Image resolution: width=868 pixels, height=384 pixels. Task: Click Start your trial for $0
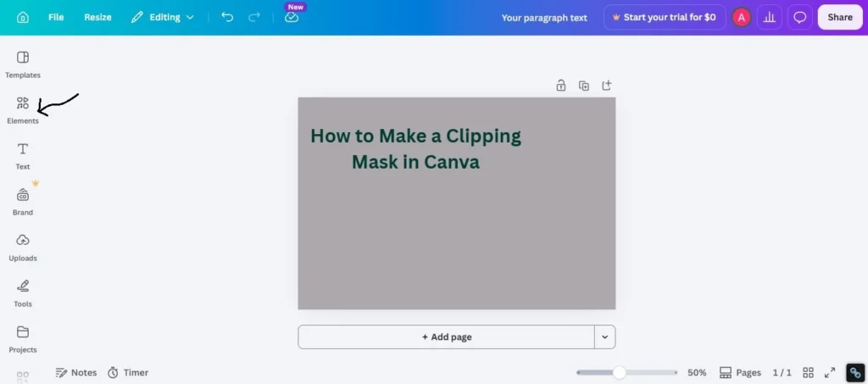pos(665,17)
